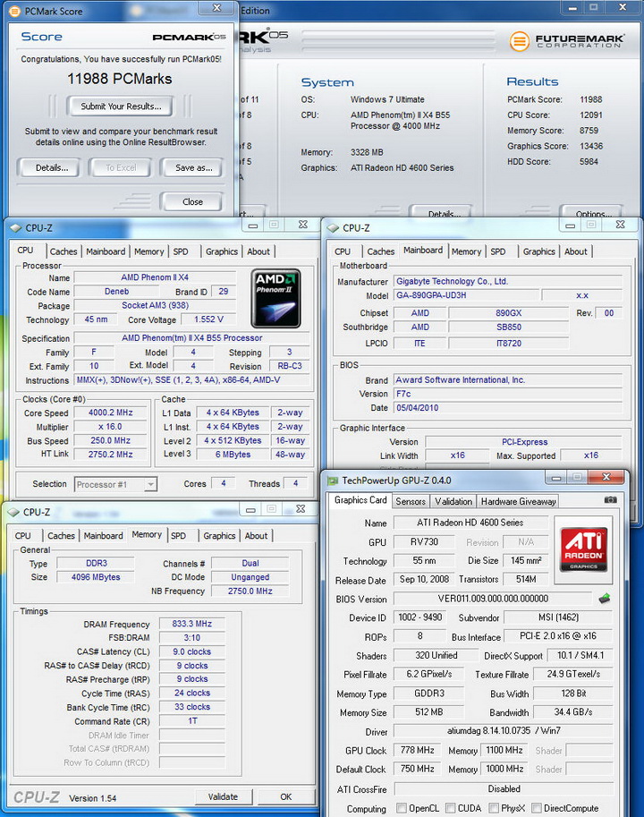Click the BIOS save chip icon in GPU-Z
Viewport: 644px width, 817px height.
pyautogui.click(x=605, y=598)
